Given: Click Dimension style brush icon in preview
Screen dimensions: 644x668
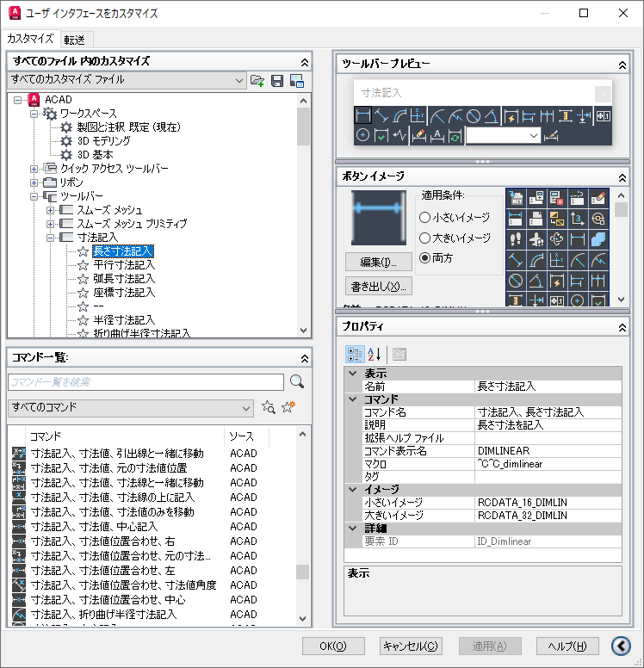Looking at the screenshot, I should [x=551, y=136].
